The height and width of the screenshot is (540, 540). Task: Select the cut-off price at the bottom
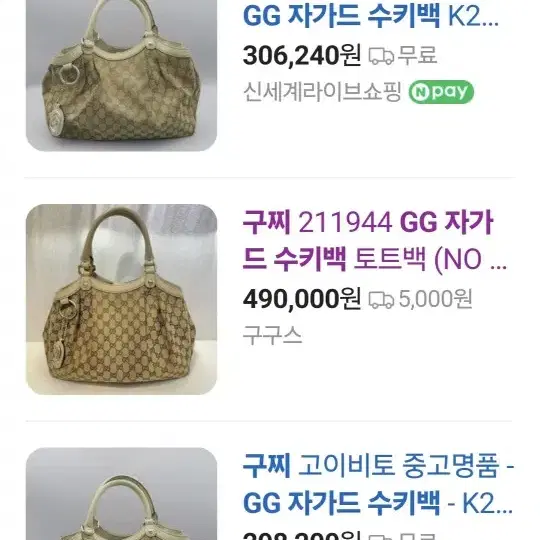302,536
